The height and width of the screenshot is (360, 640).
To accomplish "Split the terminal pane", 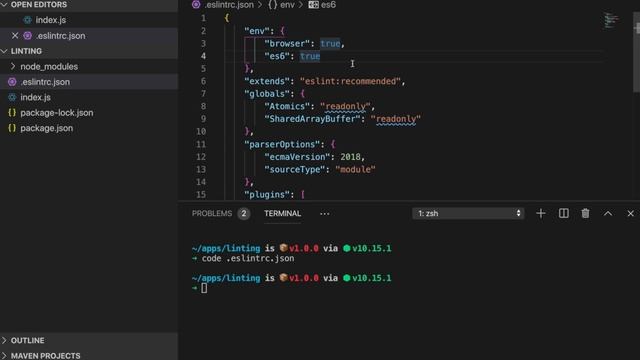I will (x=564, y=213).
